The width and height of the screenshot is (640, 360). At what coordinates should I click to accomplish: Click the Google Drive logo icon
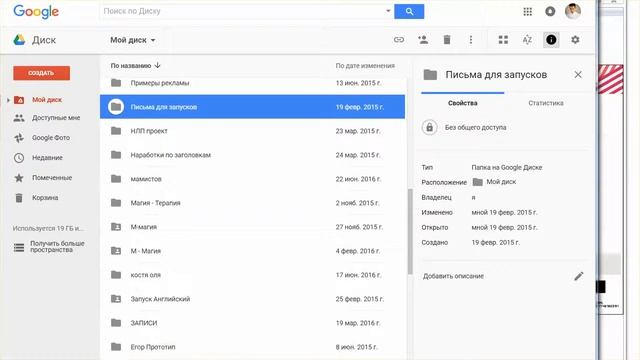pyautogui.click(x=19, y=40)
